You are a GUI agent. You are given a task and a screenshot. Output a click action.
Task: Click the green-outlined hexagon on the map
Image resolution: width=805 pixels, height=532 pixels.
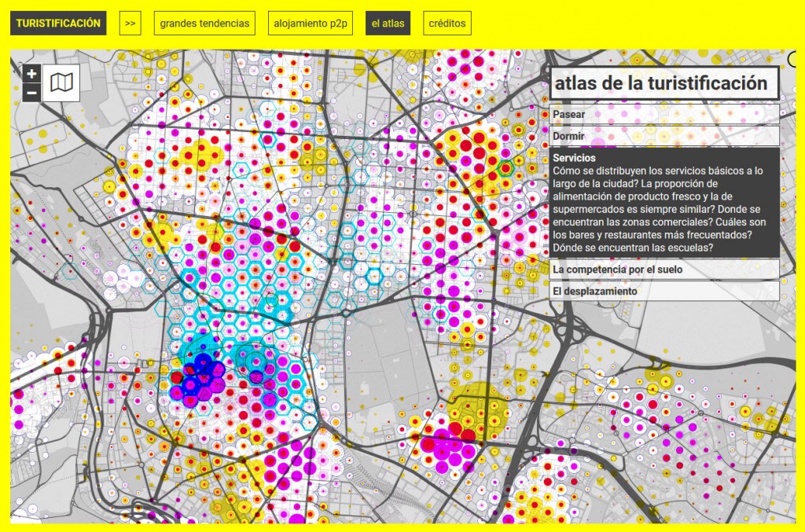pos(505,167)
